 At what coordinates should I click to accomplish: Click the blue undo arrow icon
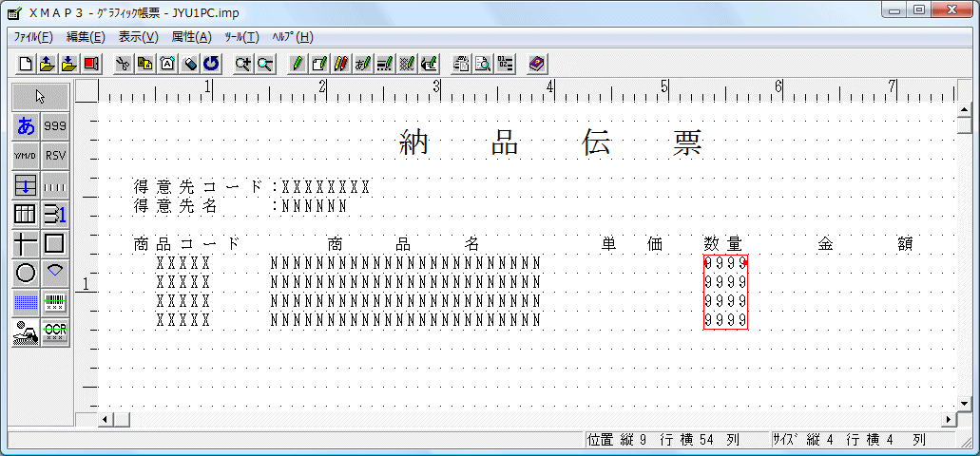point(211,64)
